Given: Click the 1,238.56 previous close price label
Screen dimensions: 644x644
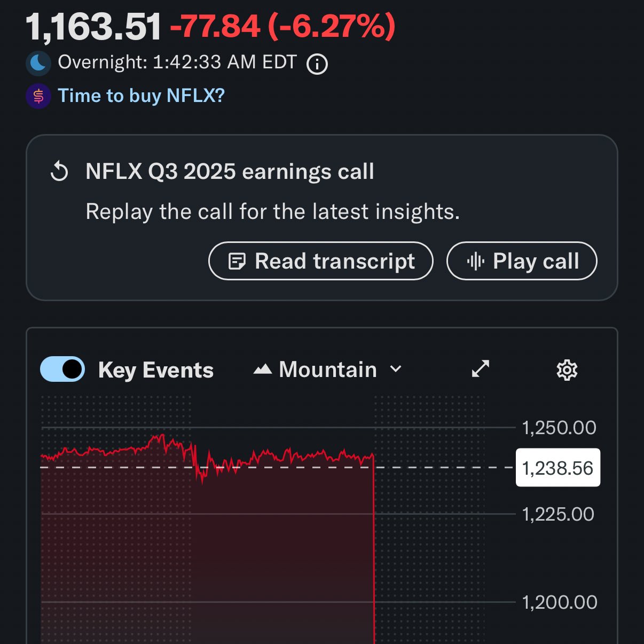Looking at the screenshot, I should coord(557,468).
